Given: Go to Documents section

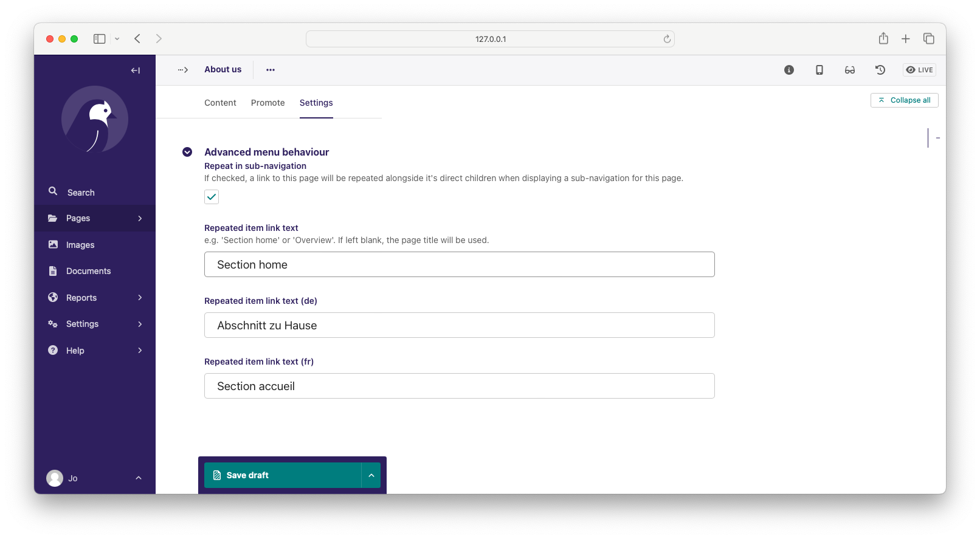Looking at the screenshot, I should (x=95, y=271).
